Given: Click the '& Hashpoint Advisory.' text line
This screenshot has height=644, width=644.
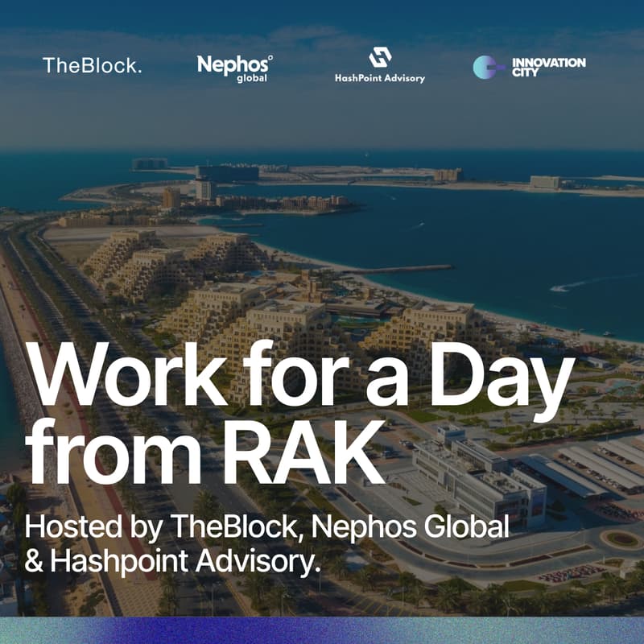Looking at the screenshot, I should click(x=174, y=555).
